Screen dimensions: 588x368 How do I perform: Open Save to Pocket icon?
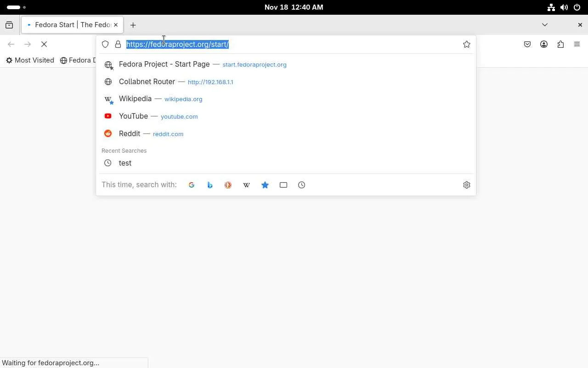527,44
